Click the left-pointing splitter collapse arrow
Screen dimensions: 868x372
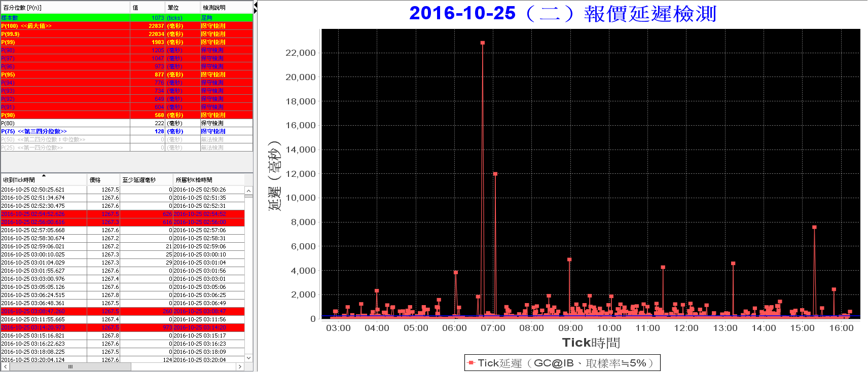click(x=256, y=5)
